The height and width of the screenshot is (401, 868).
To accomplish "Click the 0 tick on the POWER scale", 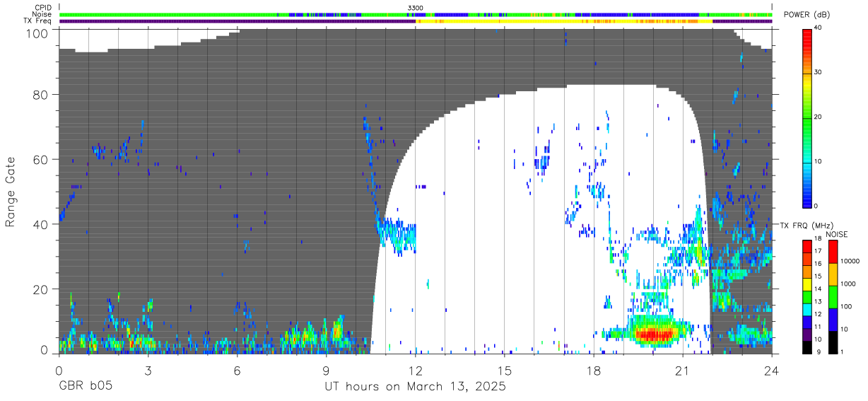I will 816,206.
